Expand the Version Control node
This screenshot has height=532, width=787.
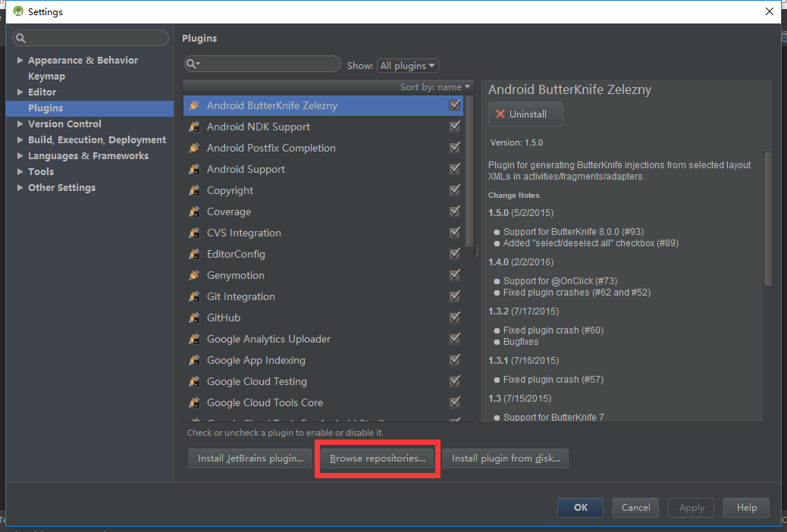(x=20, y=124)
